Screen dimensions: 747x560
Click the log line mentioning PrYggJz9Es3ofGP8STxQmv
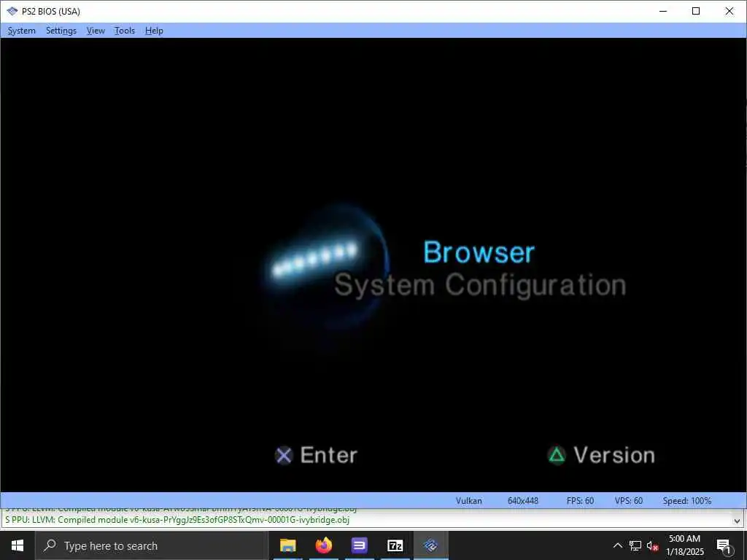[x=177, y=519]
